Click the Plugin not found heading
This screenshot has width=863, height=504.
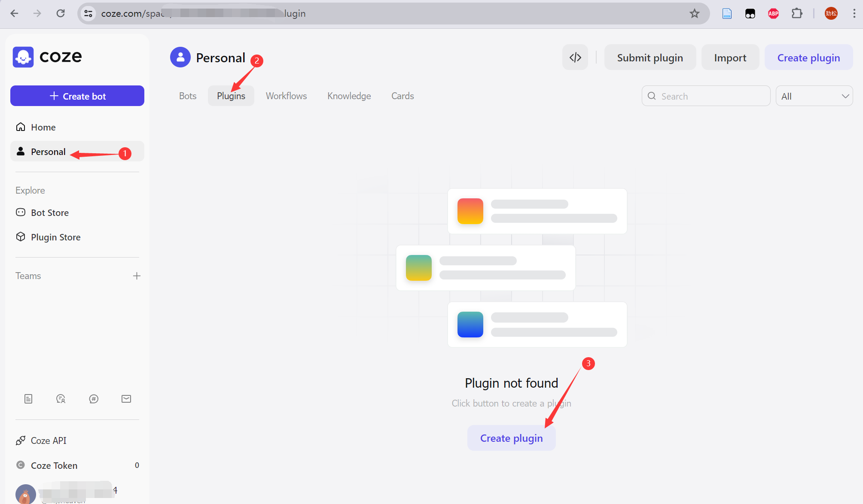(x=511, y=383)
